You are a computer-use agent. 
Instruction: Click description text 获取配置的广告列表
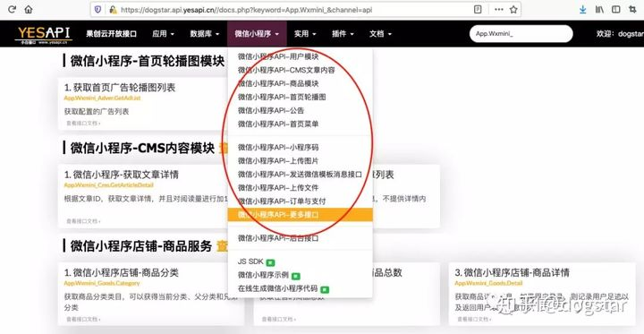point(97,111)
